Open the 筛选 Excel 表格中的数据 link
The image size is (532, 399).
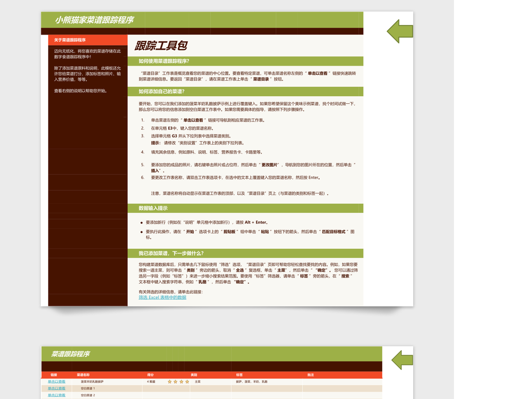[x=162, y=297]
